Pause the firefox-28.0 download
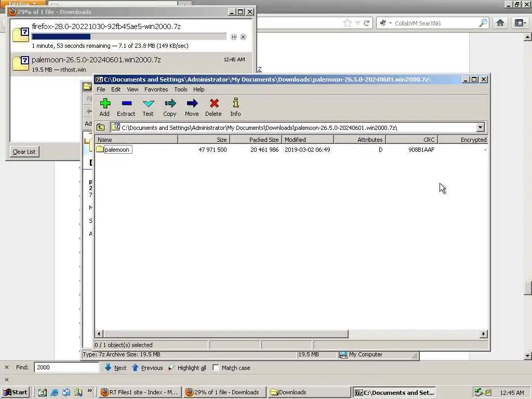The height and width of the screenshot is (399, 532). pos(233,37)
